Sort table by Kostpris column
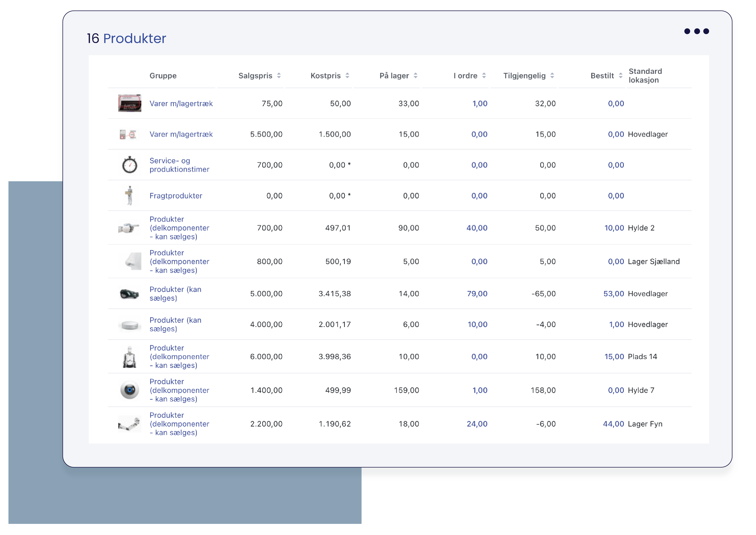756x535 pixels. tap(347, 76)
